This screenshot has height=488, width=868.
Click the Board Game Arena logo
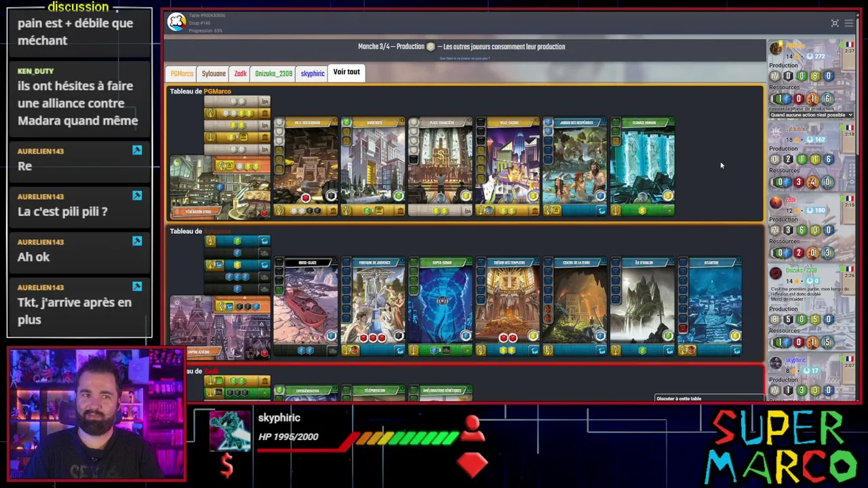click(x=176, y=23)
